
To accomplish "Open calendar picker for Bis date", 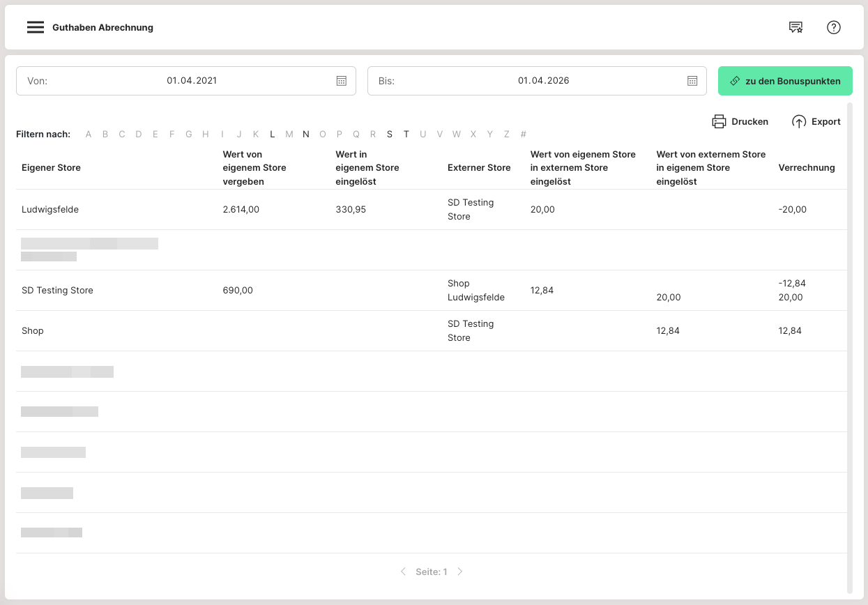I will click(x=692, y=81).
